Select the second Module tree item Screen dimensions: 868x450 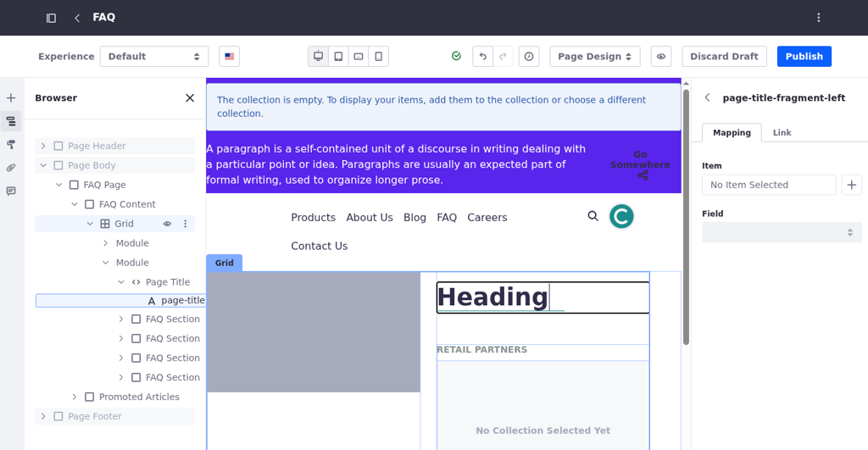point(132,263)
